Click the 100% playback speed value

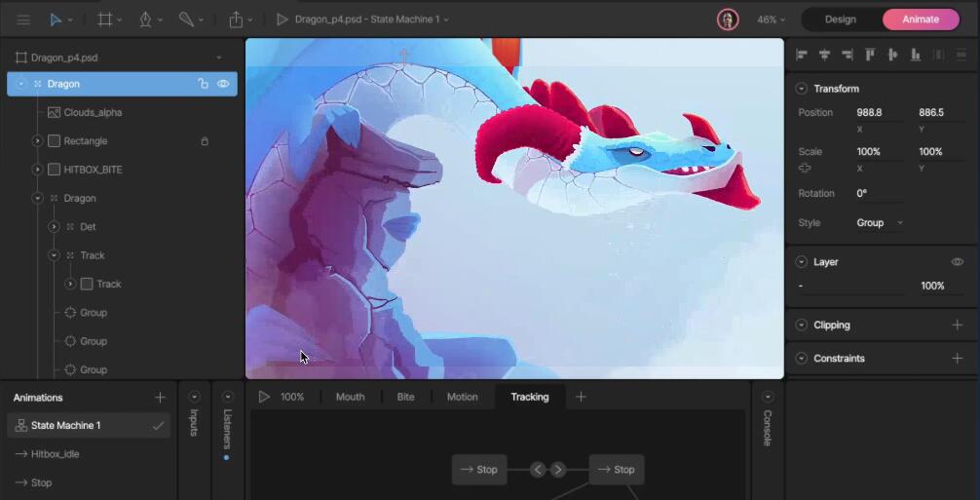(x=292, y=397)
